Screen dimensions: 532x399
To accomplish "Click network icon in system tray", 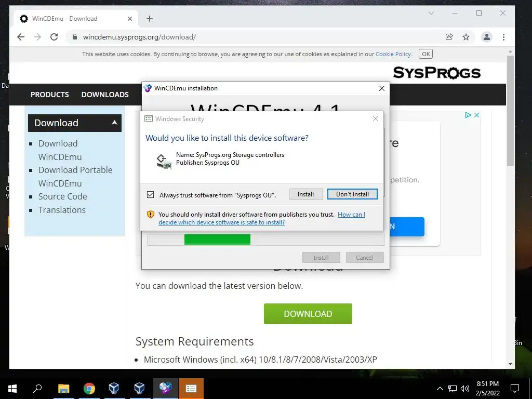I will (453, 389).
